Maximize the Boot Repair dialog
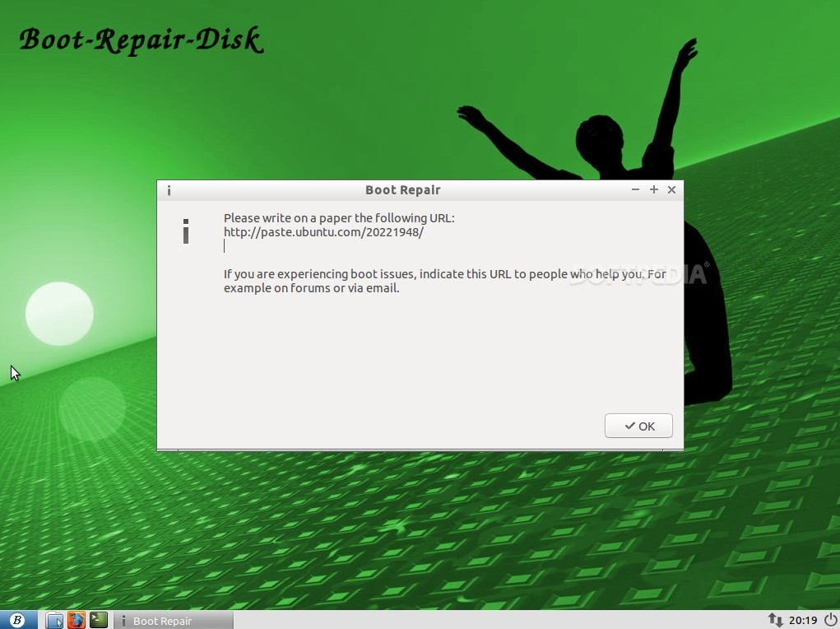 (653, 190)
